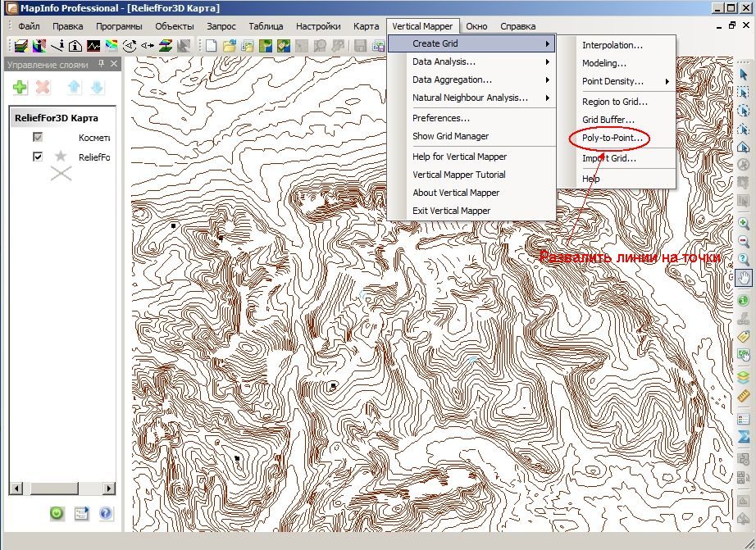Choose Grid Buffer menu entry

click(608, 120)
